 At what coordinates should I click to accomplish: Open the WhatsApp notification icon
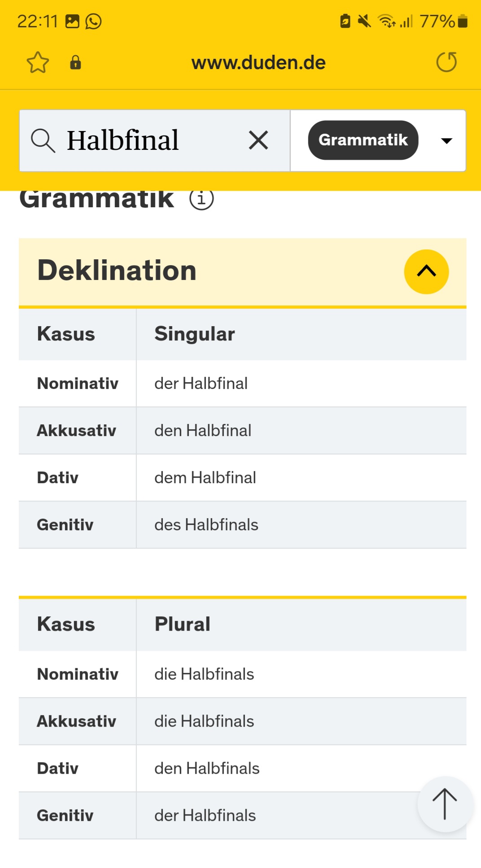click(93, 21)
